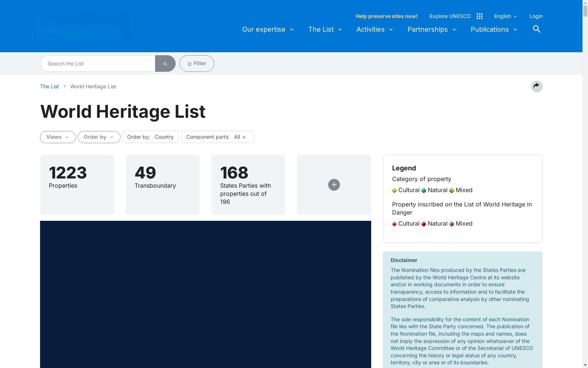The image size is (588, 368).
Task: Focus the Search the List field
Action: [98, 64]
